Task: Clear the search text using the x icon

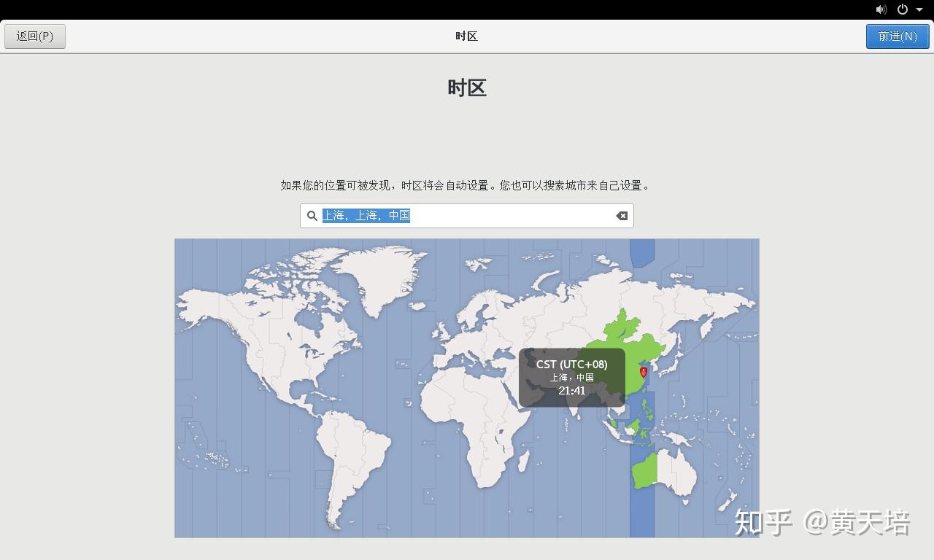Action: (621, 216)
